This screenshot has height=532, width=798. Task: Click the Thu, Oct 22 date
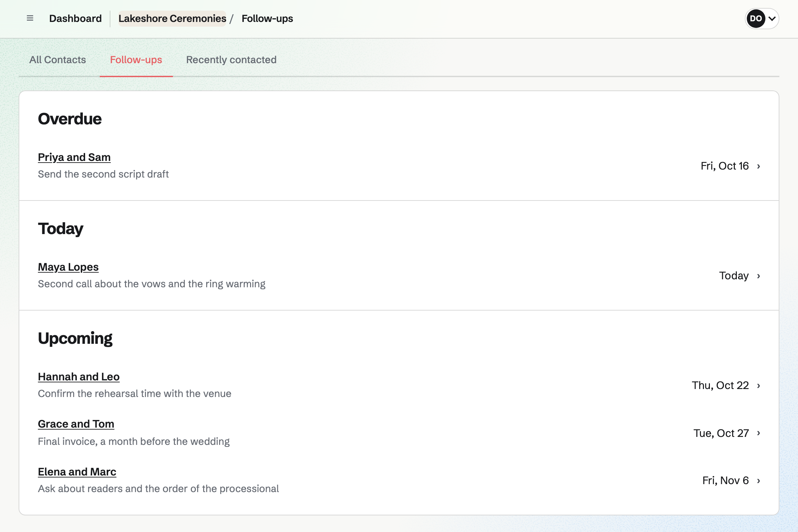coord(720,385)
